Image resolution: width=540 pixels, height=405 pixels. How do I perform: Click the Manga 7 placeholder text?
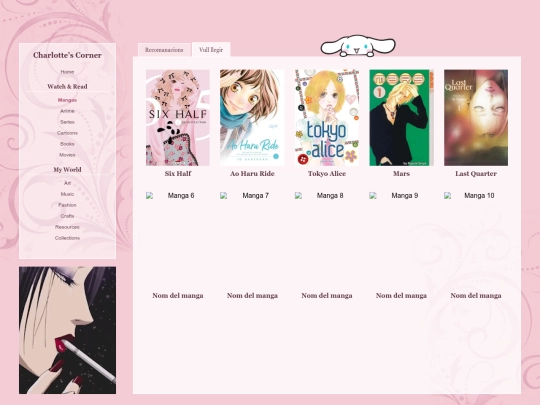point(256,196)
